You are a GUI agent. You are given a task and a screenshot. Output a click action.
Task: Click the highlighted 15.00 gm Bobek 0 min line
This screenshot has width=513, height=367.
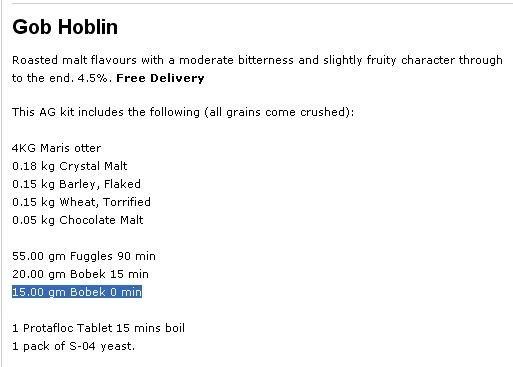tap(77, 292)
